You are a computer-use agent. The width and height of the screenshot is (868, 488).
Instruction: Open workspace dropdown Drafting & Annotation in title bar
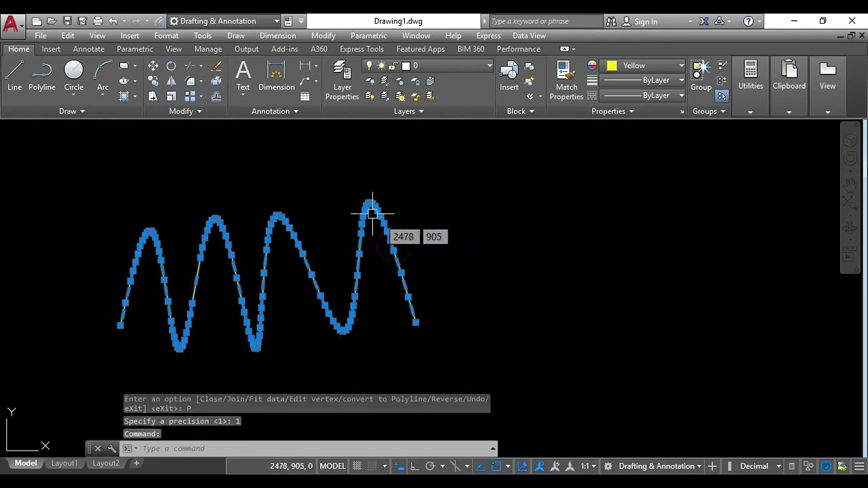(x=224, y=21)
